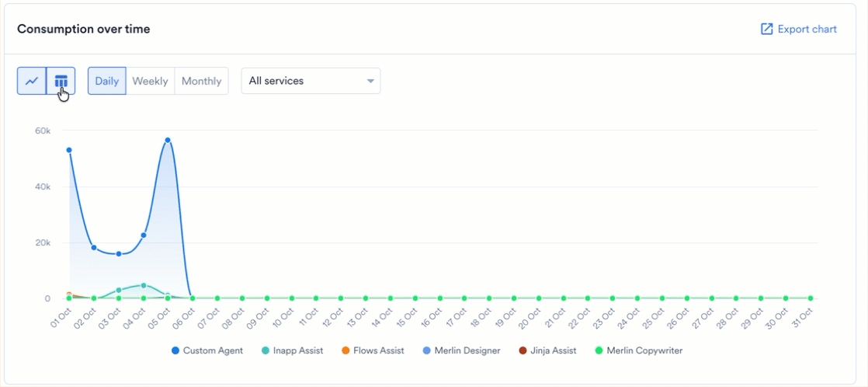Click the 20k axis label
868x387 pixels.
pyautogui.click(x=43, y=242)
